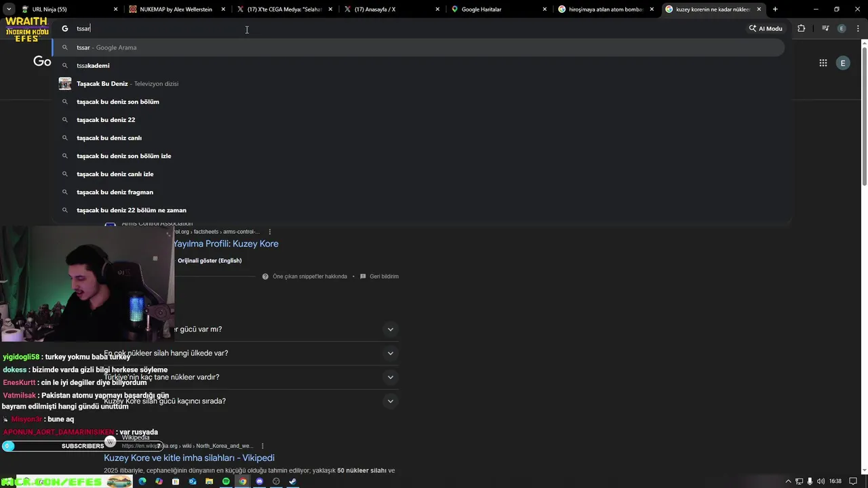
Task: Select the 'tssar - Google Arama' suggestion
Action: (419, 47)
